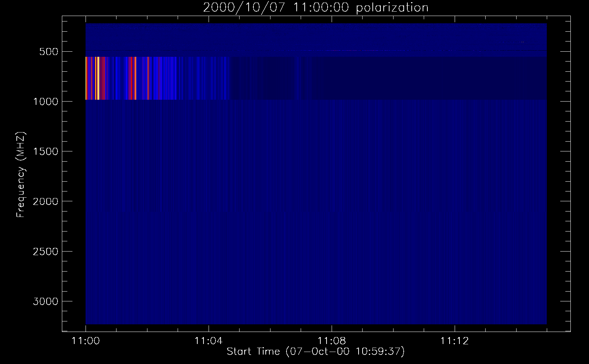
Task: Click the 11:04 time tick label
Action: [209, 341]
